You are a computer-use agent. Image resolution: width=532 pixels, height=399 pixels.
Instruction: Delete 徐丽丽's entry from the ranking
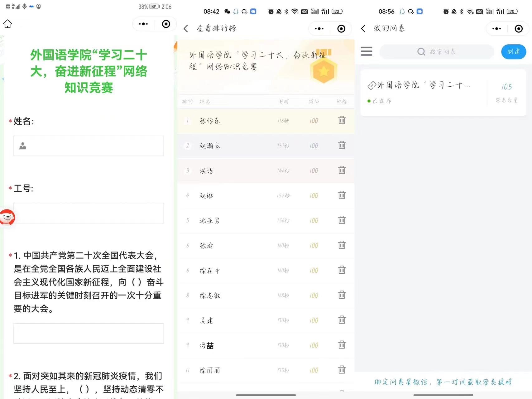(342, 370)
